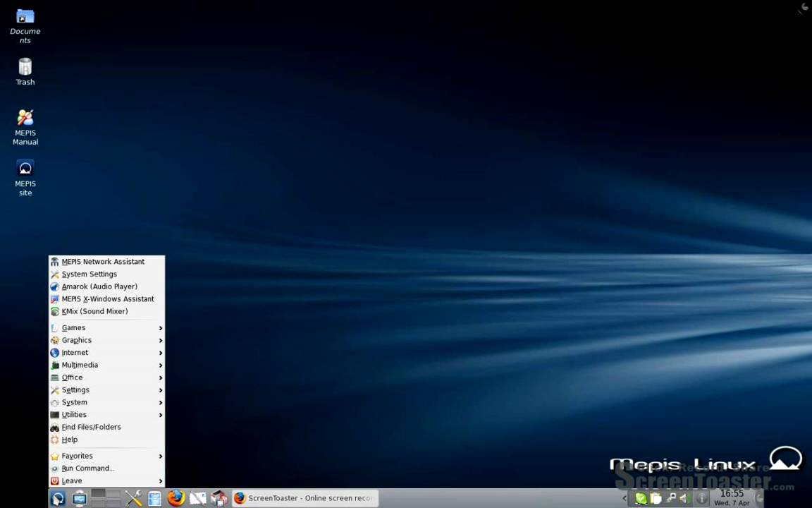This screenshot has width=812, height=508.
Task: Expand hidden system tray icons arrow
Action: coord(625,499)
